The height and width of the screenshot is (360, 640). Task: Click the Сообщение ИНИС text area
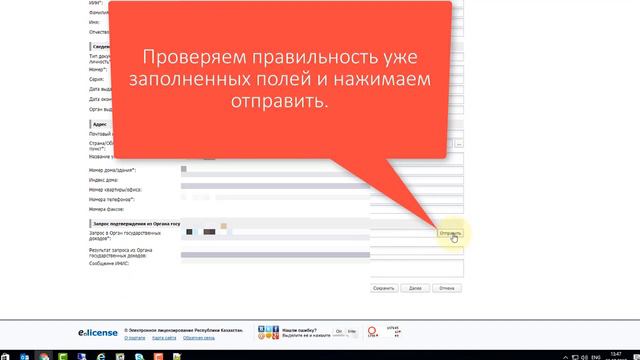tap(322, 268)
